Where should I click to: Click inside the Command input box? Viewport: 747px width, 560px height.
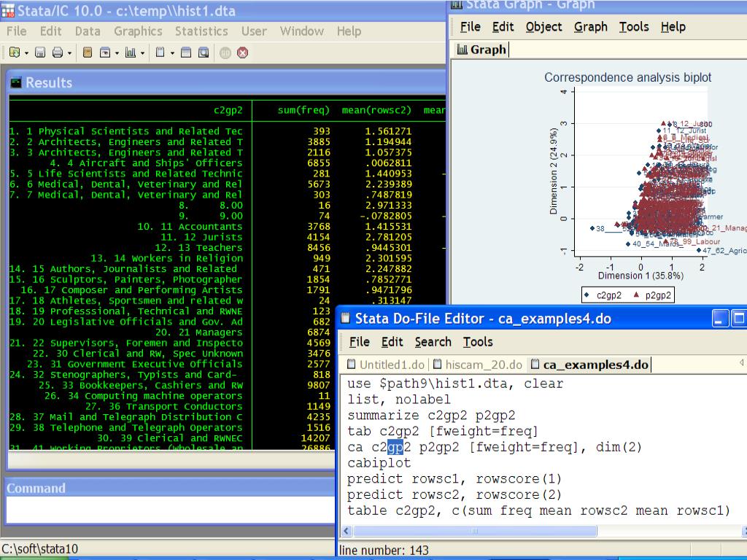170,510
